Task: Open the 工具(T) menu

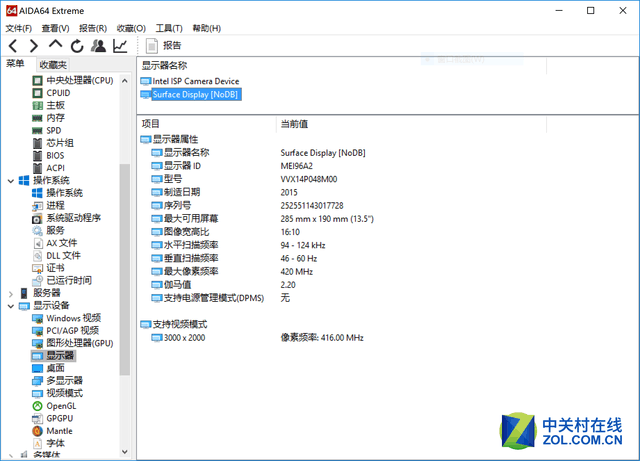Action: pos(169,28)
